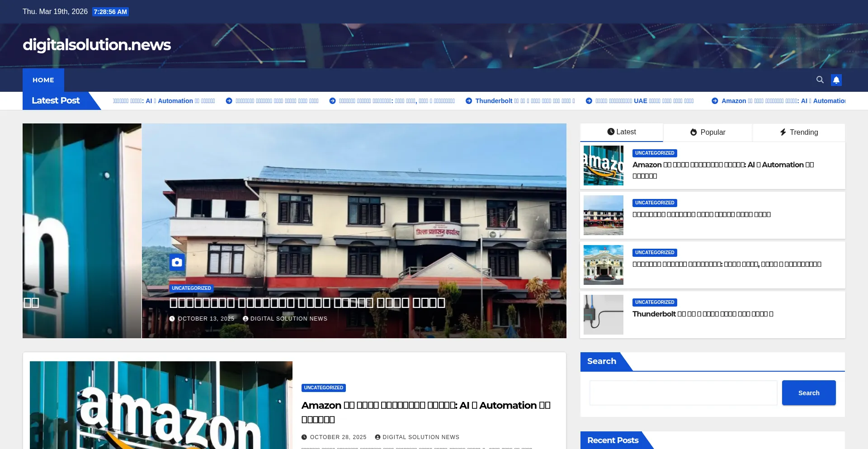Open the Thunderbolt cable thumbnail in sidebar
Viewport: 868px width, 449px height.
[604, 315]
